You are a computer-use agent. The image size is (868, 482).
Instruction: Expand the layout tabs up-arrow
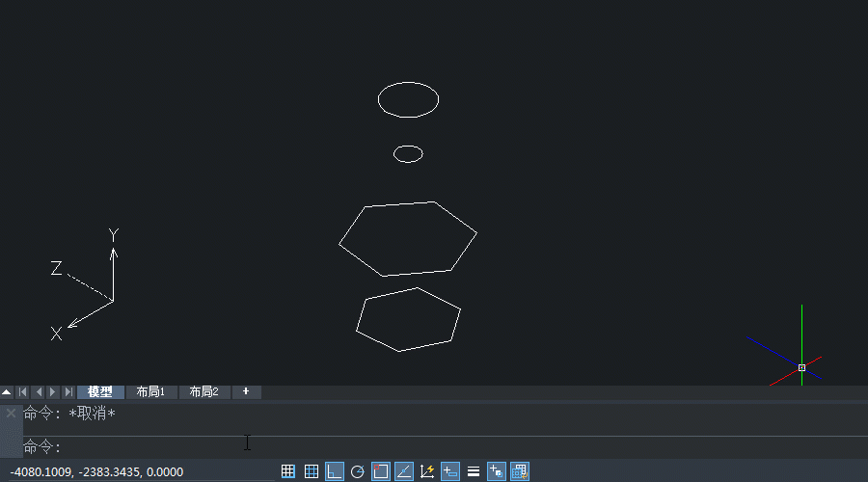7,392
